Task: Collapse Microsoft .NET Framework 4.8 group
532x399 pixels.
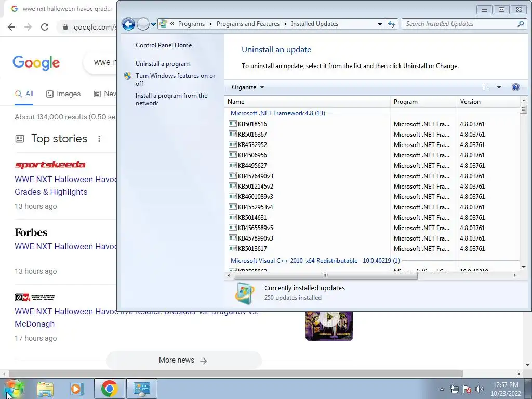Action: point(277,113)
